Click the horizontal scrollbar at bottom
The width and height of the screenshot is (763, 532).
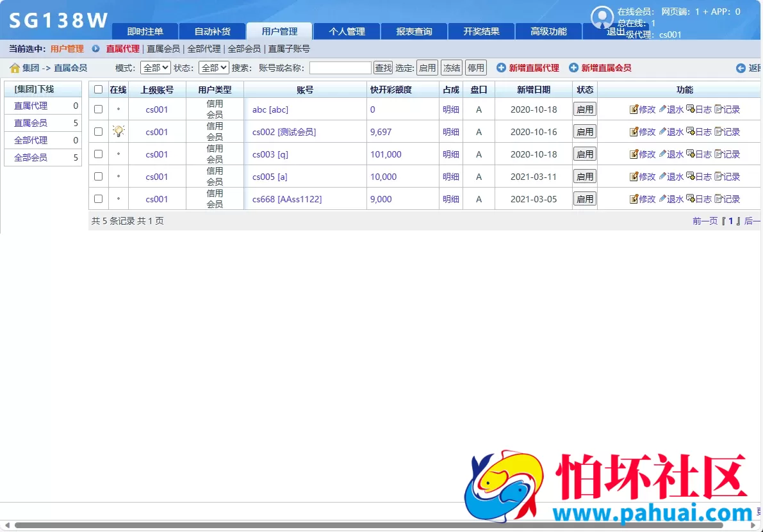368,525
